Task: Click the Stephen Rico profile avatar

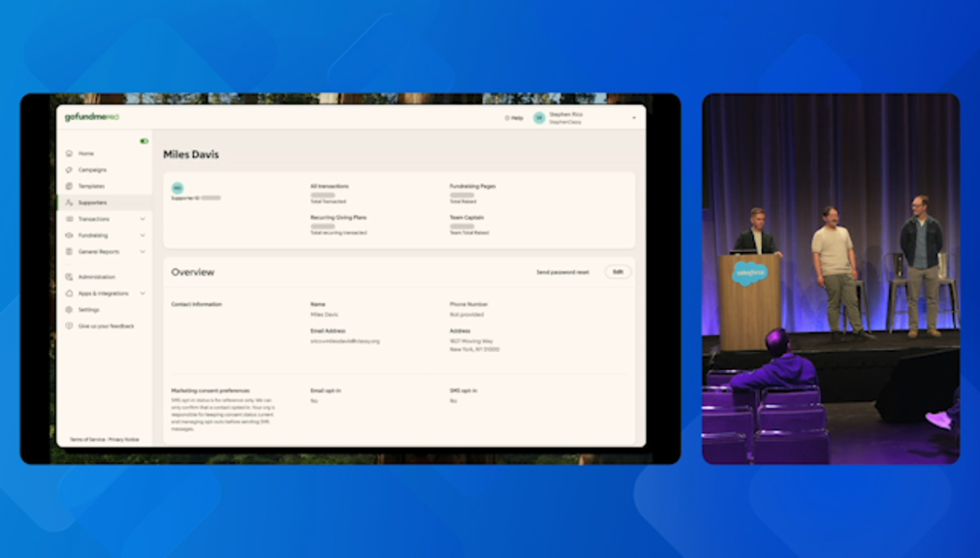Action: 539,118
